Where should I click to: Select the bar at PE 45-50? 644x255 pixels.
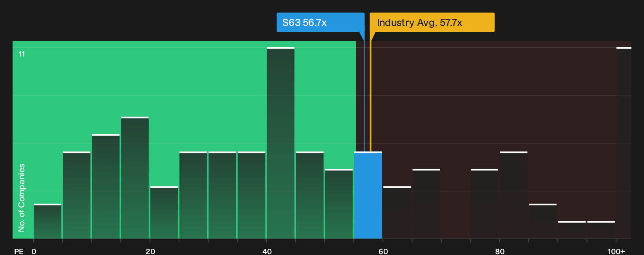coord(310,195)
